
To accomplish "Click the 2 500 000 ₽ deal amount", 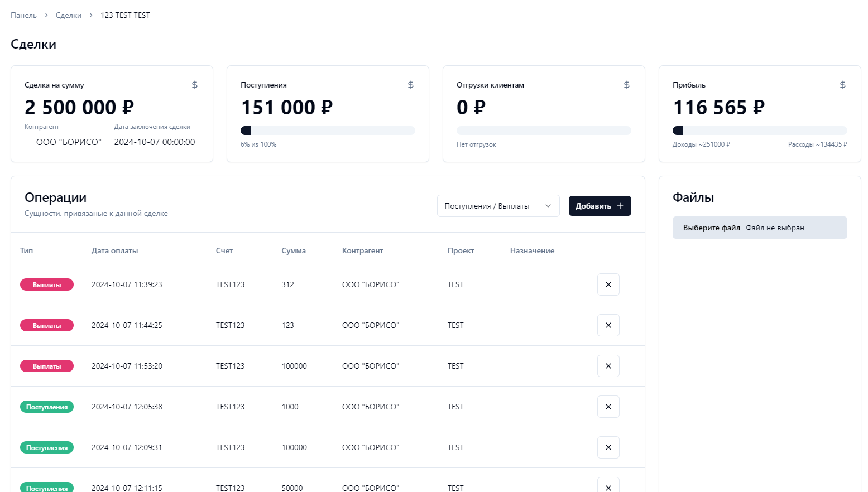I will tap(79, 107).
